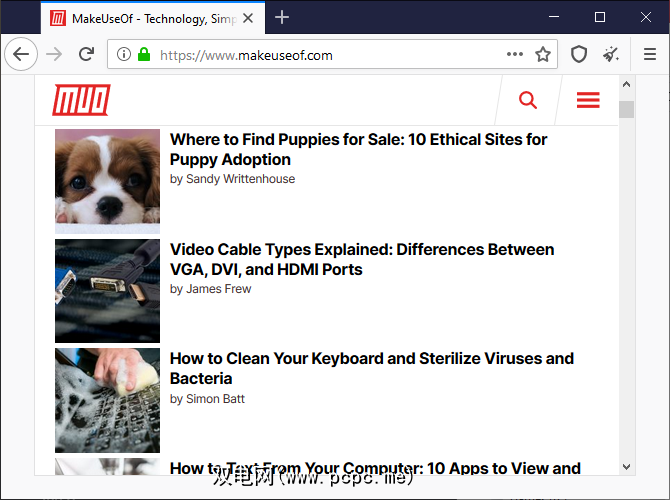
Task: Open page actions three-dot menu in address bar
Action: 514,54
